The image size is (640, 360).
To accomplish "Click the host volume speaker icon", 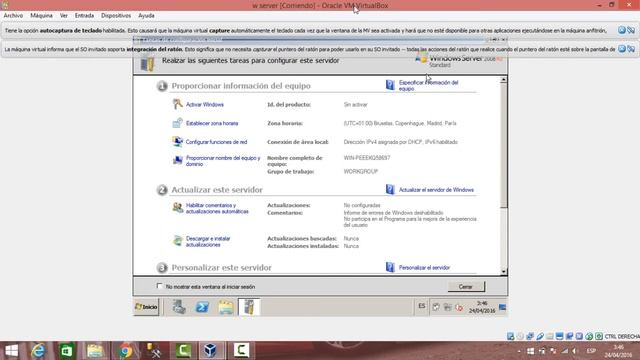I will 575,351.
